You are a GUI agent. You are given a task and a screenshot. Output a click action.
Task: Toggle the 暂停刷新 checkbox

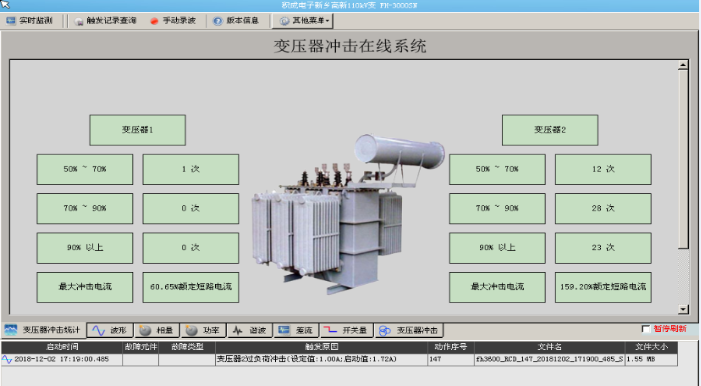(x=646, y=329)
